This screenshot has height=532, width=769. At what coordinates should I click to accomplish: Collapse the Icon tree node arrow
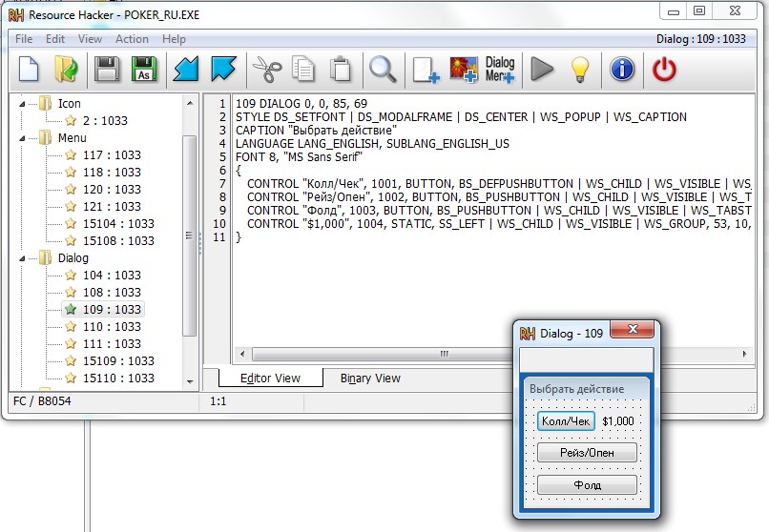pyautogui.click(x=22, y=104)
